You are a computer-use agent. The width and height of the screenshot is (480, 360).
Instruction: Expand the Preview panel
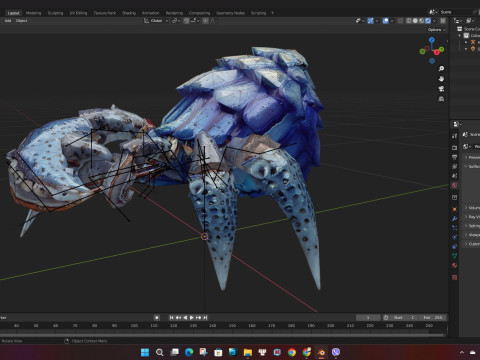tap(473, 157)
